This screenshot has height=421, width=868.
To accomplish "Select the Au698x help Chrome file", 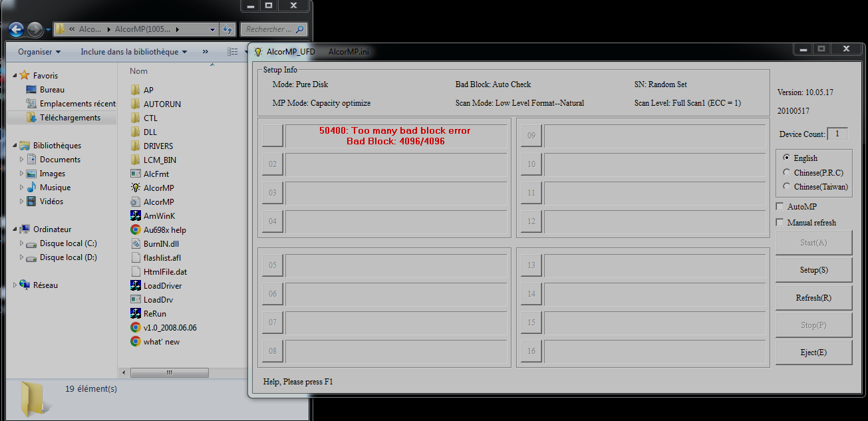I will pos(158,229).
